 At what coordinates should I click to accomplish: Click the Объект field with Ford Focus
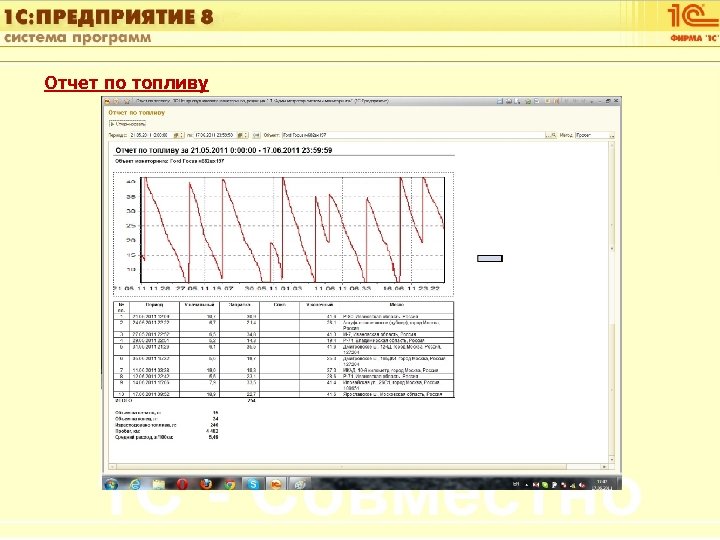click(x=413, y=135)
